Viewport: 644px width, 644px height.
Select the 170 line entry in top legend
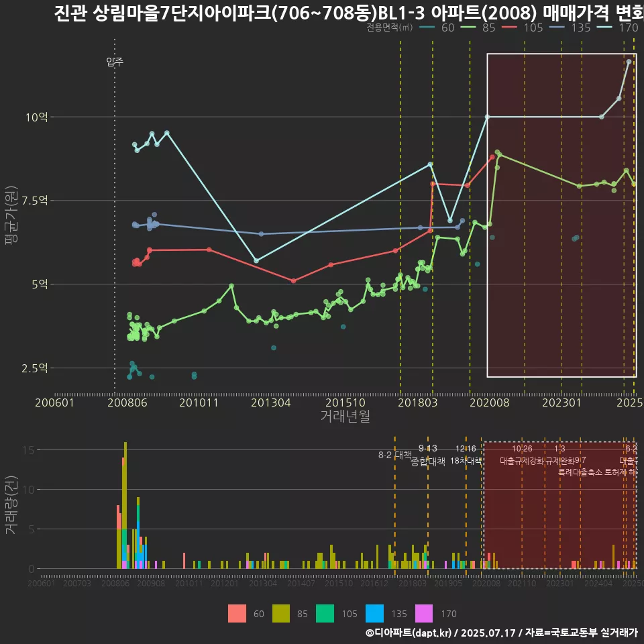(618, 28)
